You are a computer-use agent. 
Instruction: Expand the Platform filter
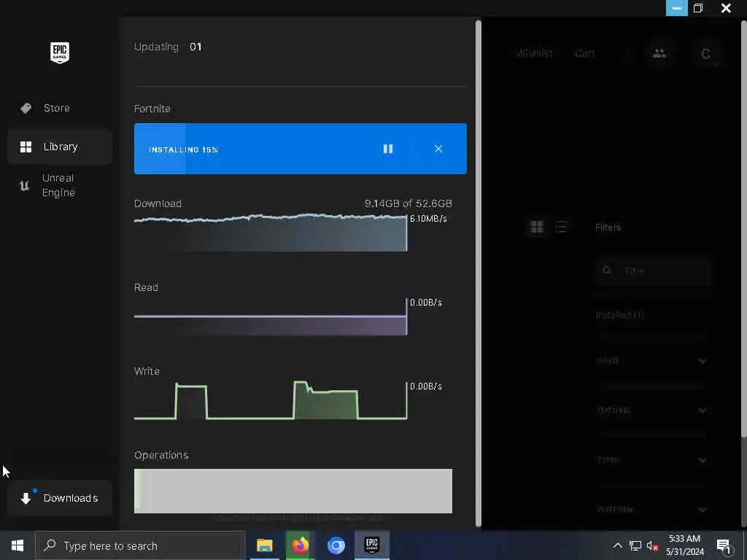(x=651, y=509)
